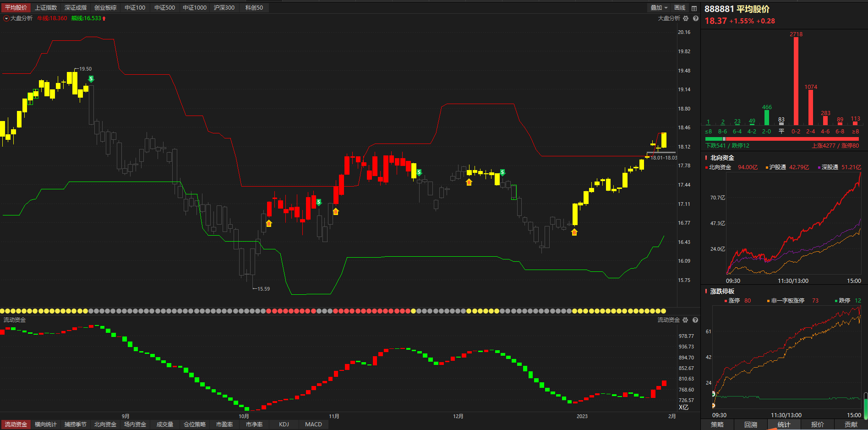The width and height of the screenshot is (868, 430).
Task: Select the 捕捞季节 indicator tab
Action: click(x=76, y=424)
